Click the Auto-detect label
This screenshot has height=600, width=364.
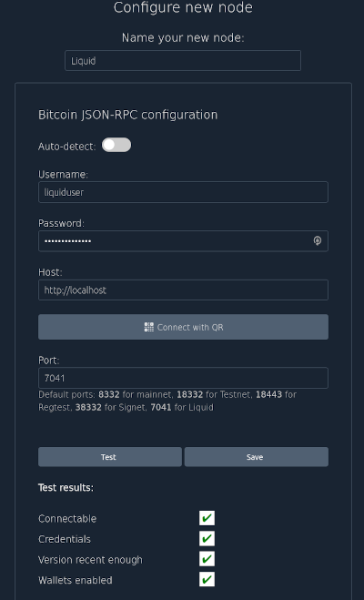click(x=67, y=147)
